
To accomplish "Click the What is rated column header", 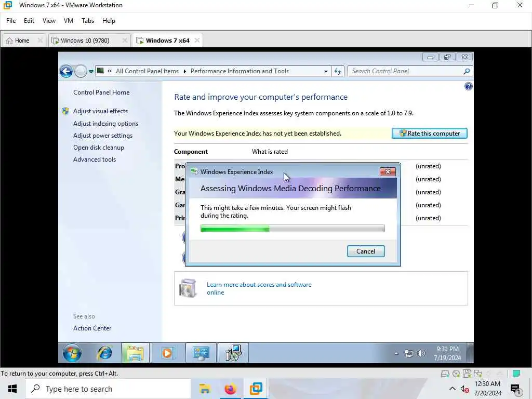I will point(270,152).
